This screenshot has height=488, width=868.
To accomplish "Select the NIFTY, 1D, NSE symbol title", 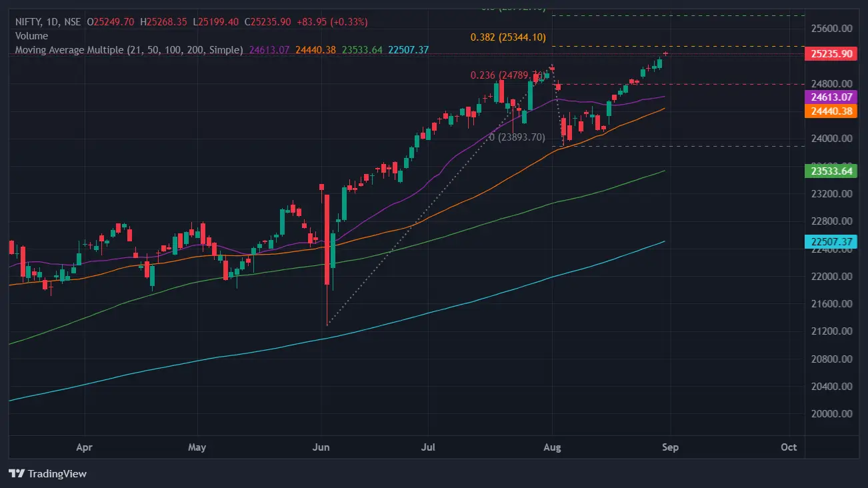I will coord(48,22).
